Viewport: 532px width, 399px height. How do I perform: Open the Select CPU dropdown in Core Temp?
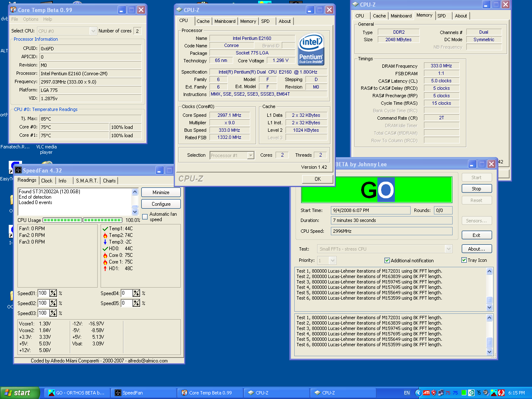coord(93,31)
